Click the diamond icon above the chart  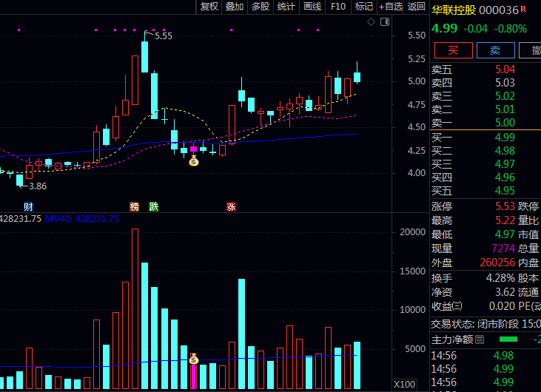(x=372, y=22)
